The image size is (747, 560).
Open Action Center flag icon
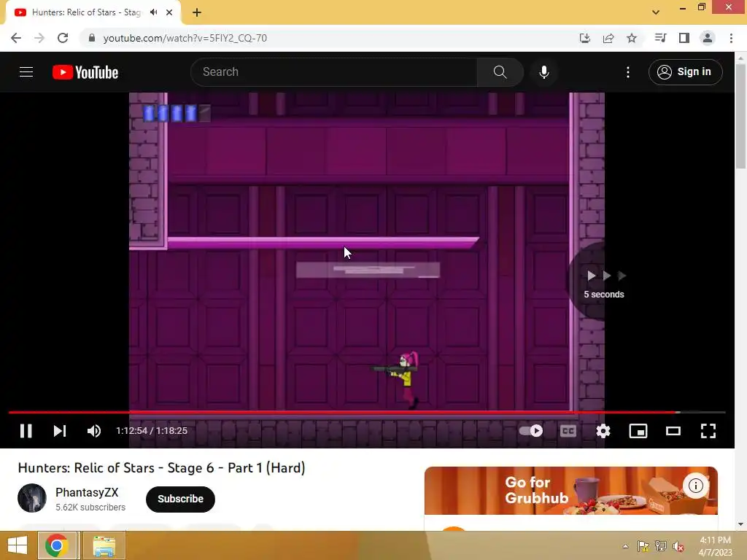point(643,546)
